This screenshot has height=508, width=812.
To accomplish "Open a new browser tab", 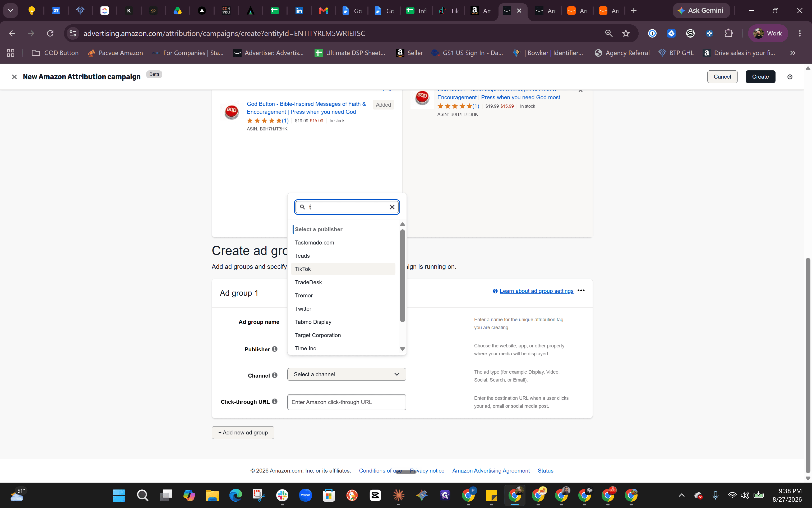I will coord(634,11).
